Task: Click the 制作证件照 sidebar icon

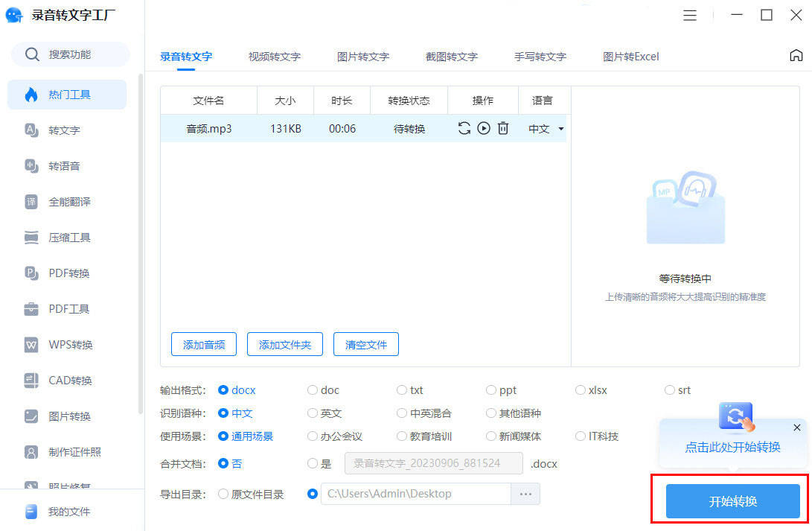Action: (x=31, y=452)
